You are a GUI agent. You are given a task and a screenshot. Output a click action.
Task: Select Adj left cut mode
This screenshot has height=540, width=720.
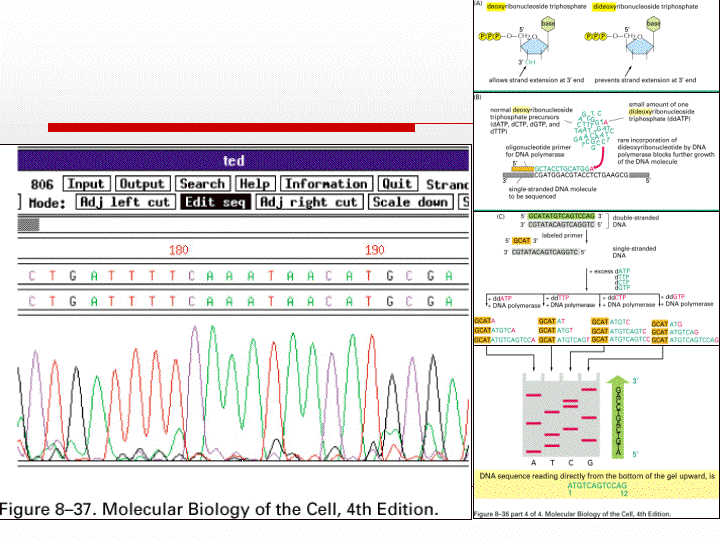click(125, 202)
